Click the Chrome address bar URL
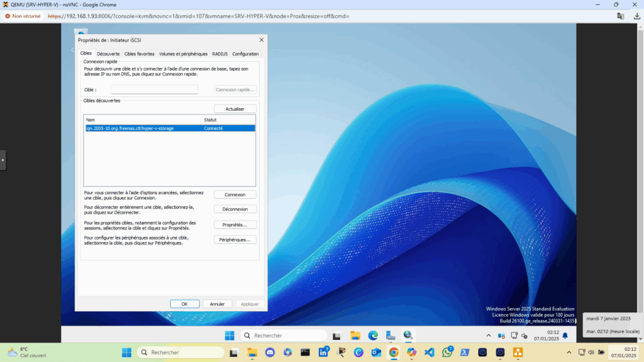Viewport: 644px width, 362px height. 198,16
